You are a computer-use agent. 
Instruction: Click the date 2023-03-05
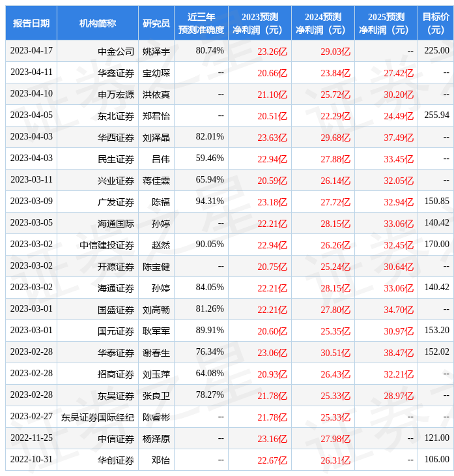[31, 223]
